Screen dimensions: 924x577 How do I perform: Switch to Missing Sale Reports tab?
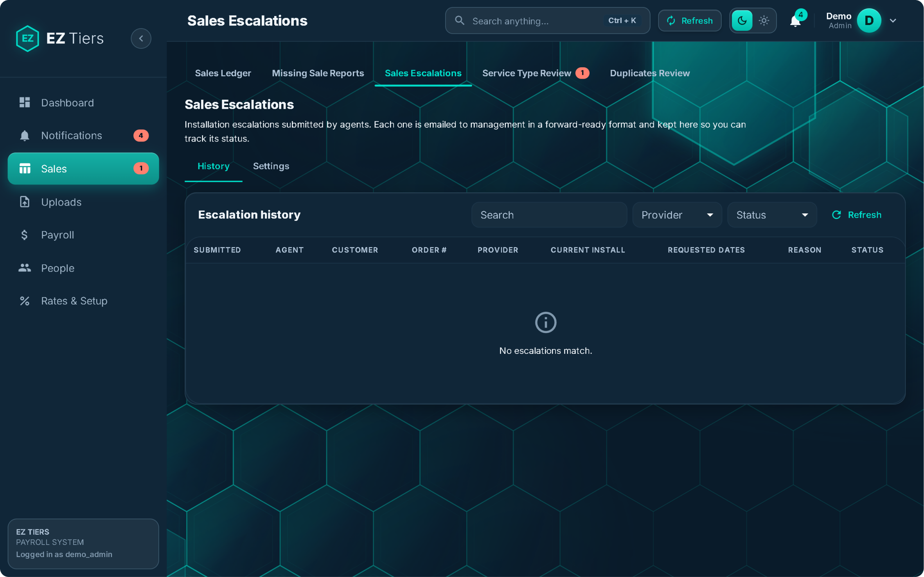[318, 73]
